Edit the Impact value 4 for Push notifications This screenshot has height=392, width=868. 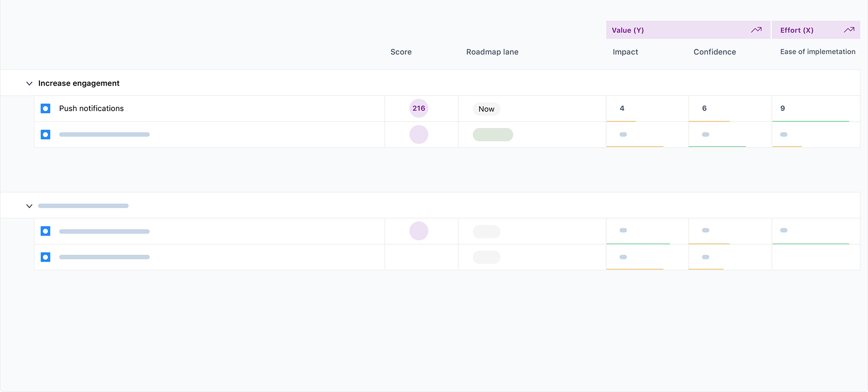622,108
